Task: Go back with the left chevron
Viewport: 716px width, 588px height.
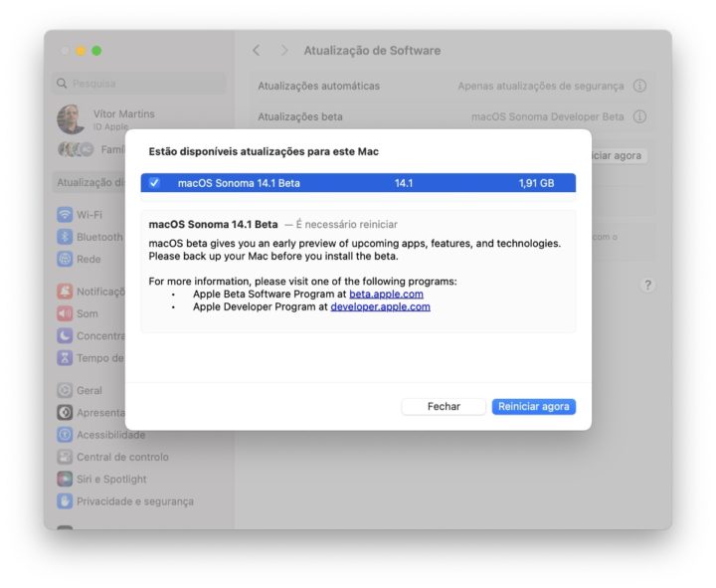Action: (x=257, y=51)
